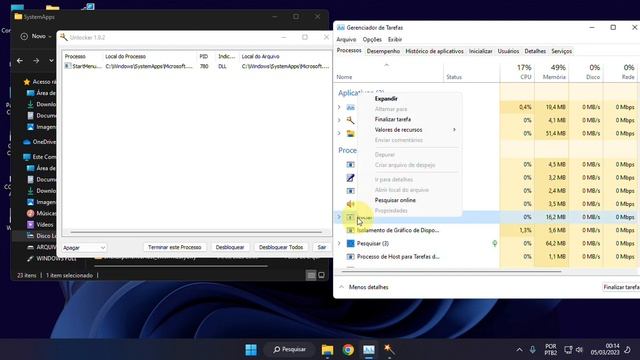640x360 pixels.
Task: Click 'Terminar este Processo' in Unlocker
Action: coord(174,247)
